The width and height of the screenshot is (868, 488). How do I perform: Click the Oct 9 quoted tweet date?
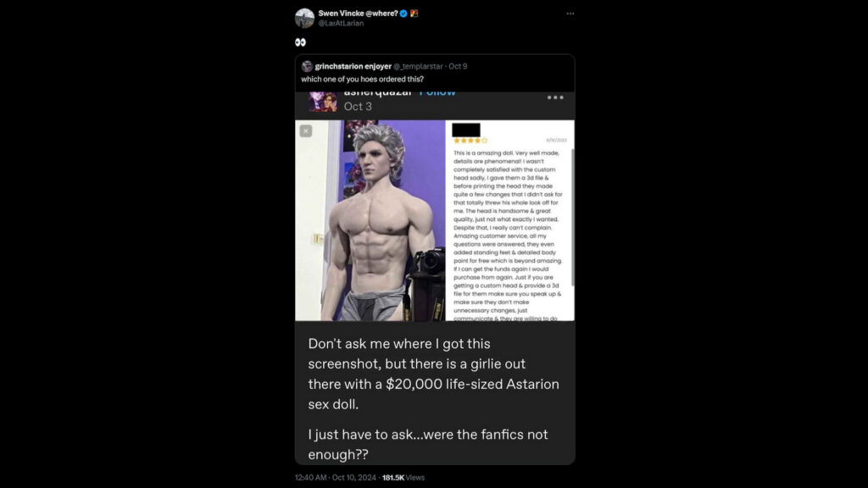459,66
